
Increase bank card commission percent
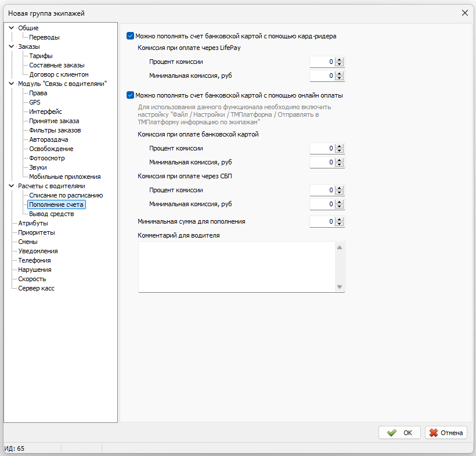[x=340, y=146]
